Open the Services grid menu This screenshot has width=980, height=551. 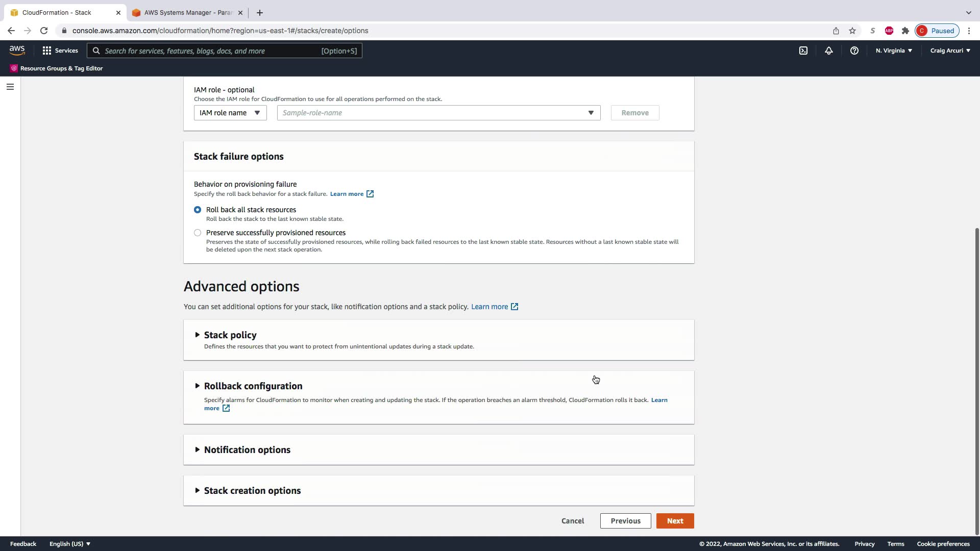click(x=60, y=51)
